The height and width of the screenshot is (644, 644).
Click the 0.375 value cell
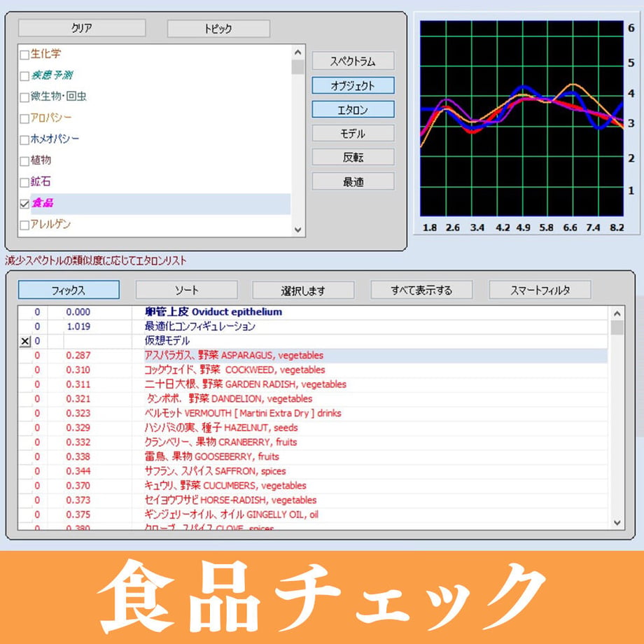(x=78, y=514)
